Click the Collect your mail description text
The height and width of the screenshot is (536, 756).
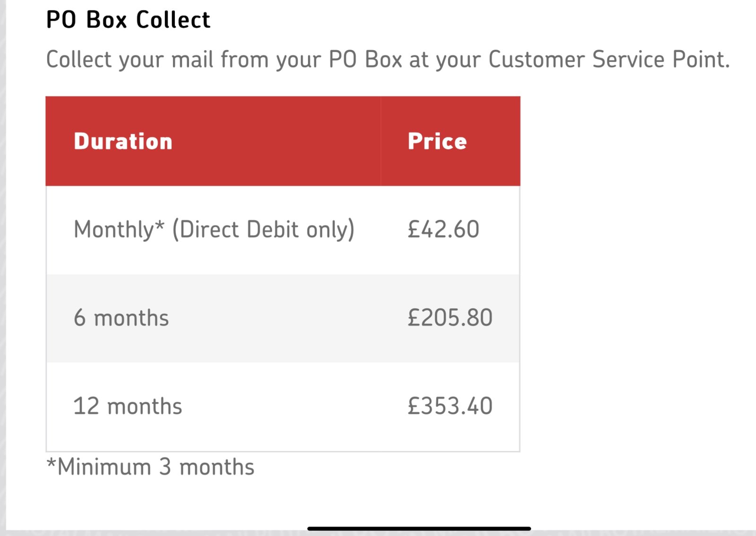388,60
